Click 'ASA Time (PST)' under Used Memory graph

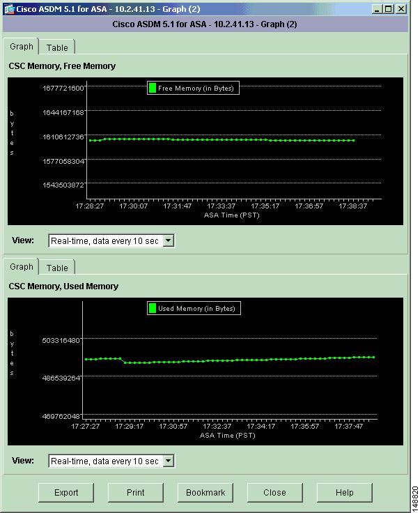(228, 436)
